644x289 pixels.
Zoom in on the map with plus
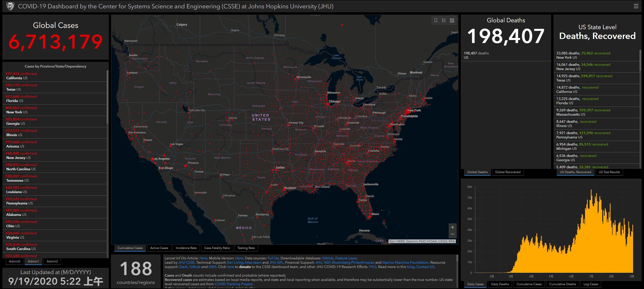tap(452, 227)
